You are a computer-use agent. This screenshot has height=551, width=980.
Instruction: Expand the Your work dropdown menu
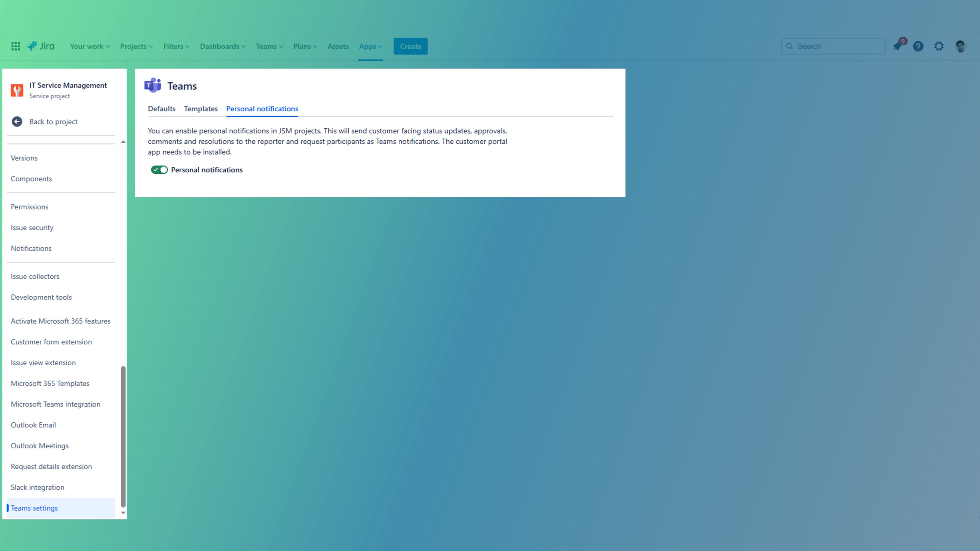pos(90,46)
